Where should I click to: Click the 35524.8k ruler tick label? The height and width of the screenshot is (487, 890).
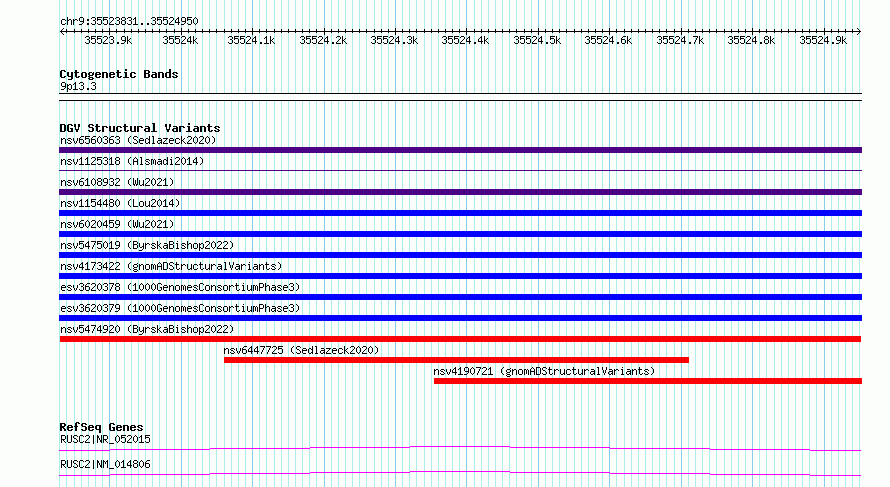point(751,40)
